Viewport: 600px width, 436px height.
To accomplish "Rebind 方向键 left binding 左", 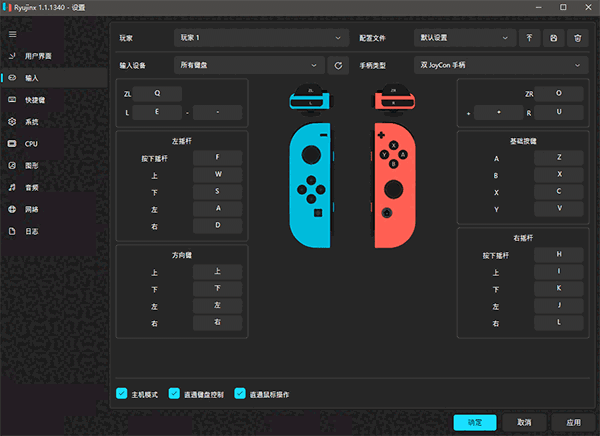I will point(218,305).
